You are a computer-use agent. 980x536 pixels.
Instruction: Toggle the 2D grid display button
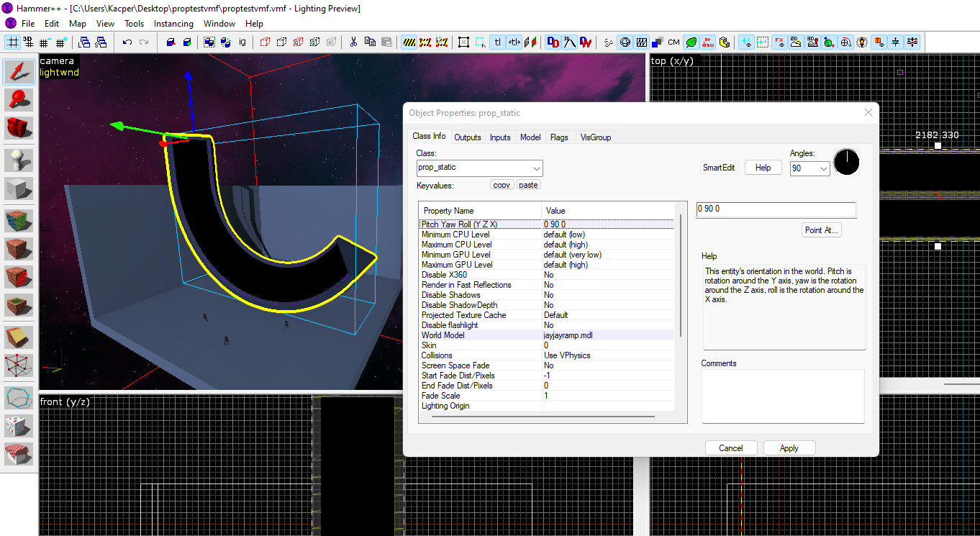13,42
